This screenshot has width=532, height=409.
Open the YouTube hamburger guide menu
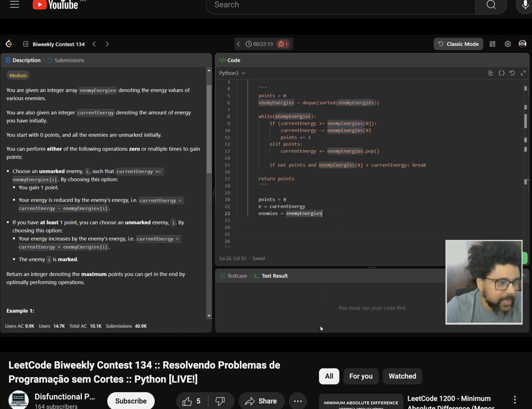14,4
